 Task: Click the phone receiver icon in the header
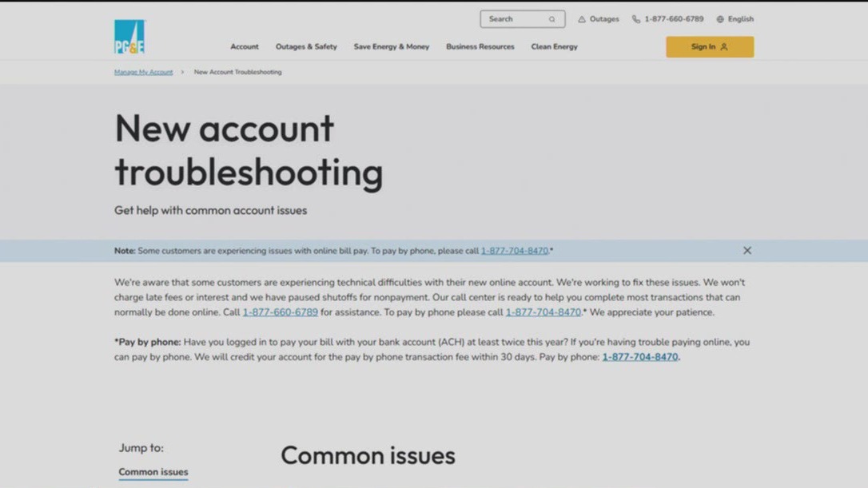click(x=635, y=18)
